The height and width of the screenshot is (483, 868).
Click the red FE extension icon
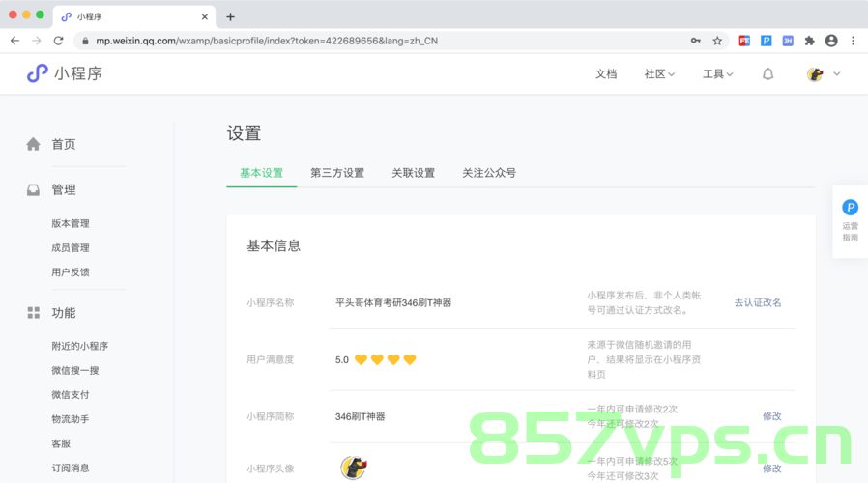pyautogui.click(x=744, y=41)
